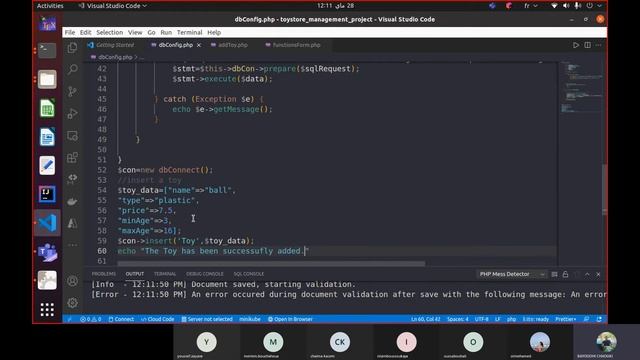
Task: Show additional activity bar views ellipsis
Action: click(x=73, y=245)
